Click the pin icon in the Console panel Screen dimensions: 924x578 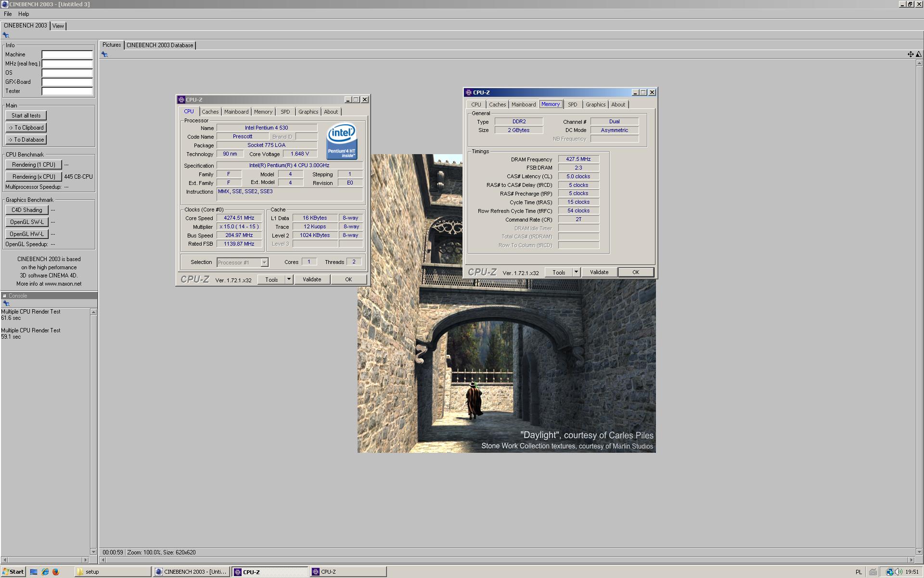[x=6, y=303]
